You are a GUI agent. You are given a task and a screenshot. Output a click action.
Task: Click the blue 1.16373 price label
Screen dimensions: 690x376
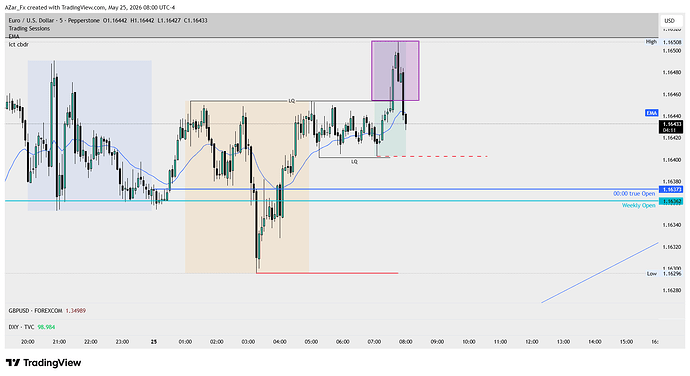tap(672, 189)
